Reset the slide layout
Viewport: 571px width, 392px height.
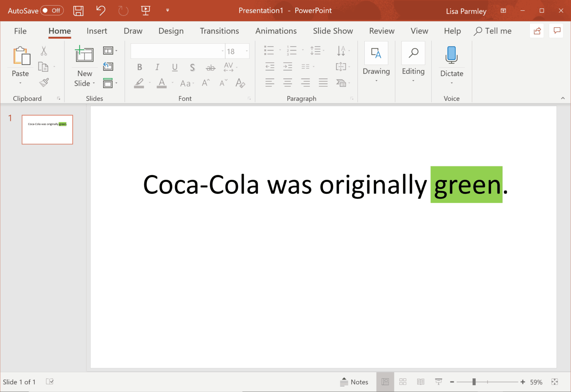(108, 67)
